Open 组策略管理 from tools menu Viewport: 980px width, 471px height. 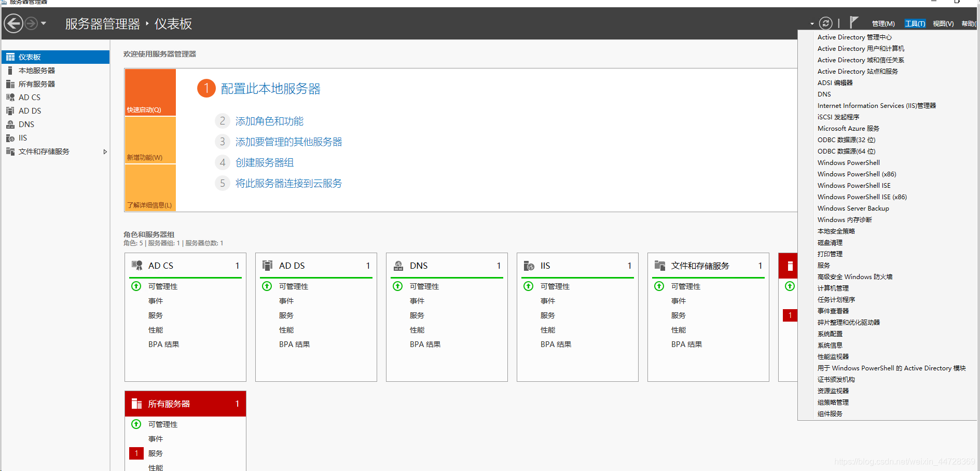[x=833, y=403]
